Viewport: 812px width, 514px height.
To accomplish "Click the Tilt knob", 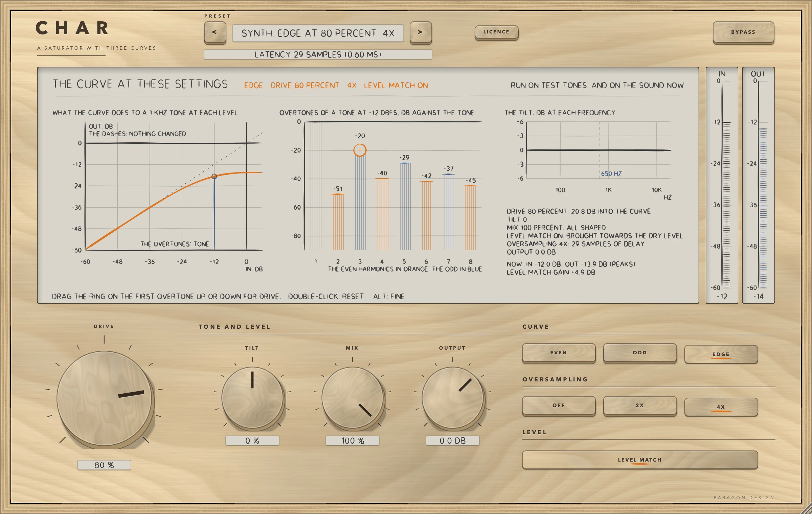I will [252, 398].
